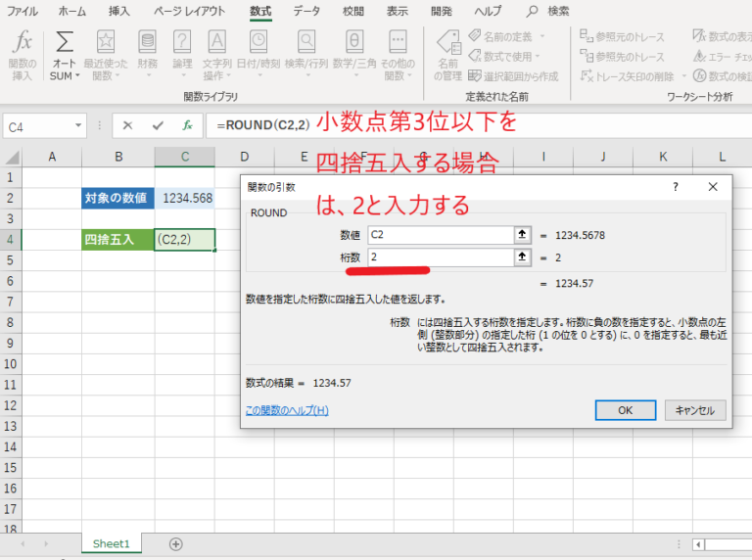Click the 数値 input field containing C2
Image resolution: width=752 pixels, height=560 pixels.
tap(441, 234)
